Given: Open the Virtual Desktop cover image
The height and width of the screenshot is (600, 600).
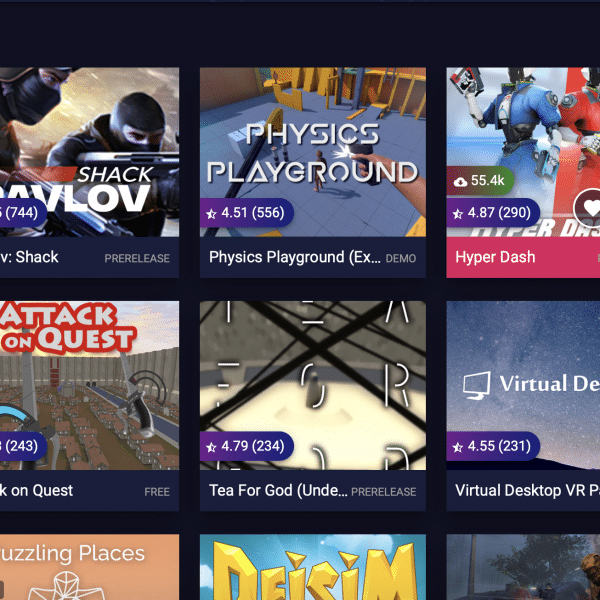Looking at the screenshot, I should coord(523,385).
